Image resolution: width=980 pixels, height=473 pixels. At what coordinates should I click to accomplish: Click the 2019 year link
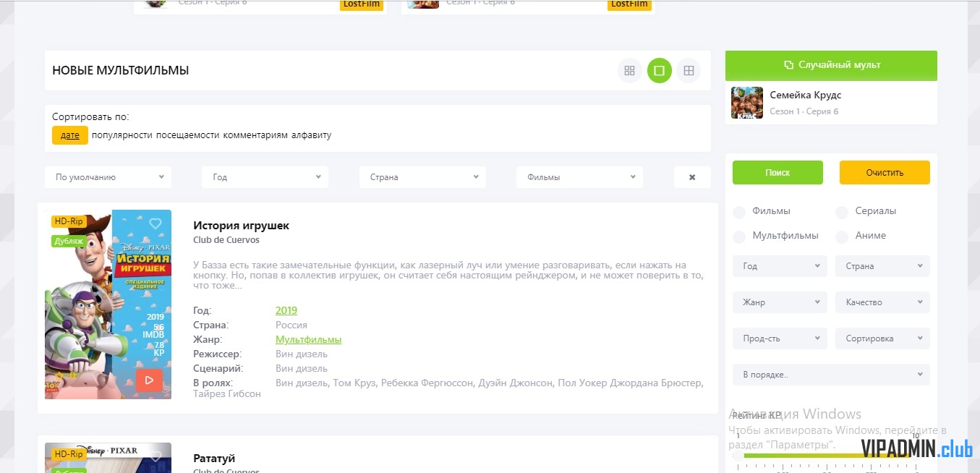pos(286,310)
